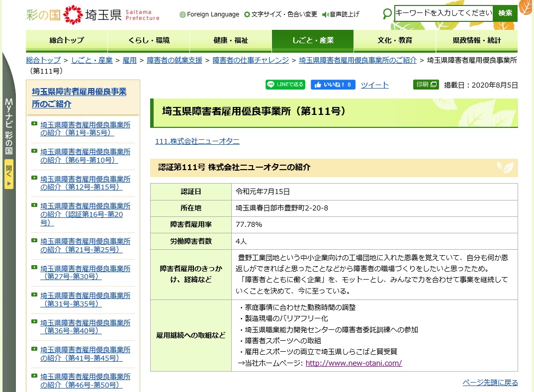The image size is (534, 392).
Task: Open 障害者の就業支援 breadcrumb link
Action: pyautogui.click(x=174, y=60)
